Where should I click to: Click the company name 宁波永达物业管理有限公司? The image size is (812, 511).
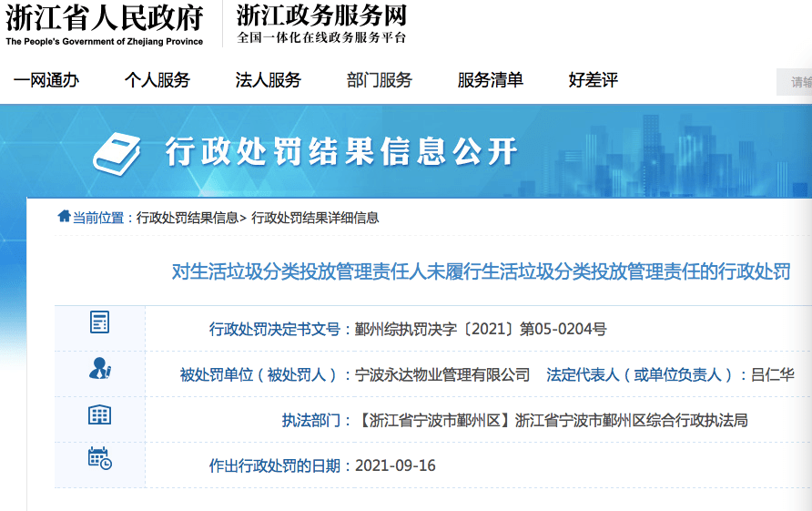pos(442,374)
